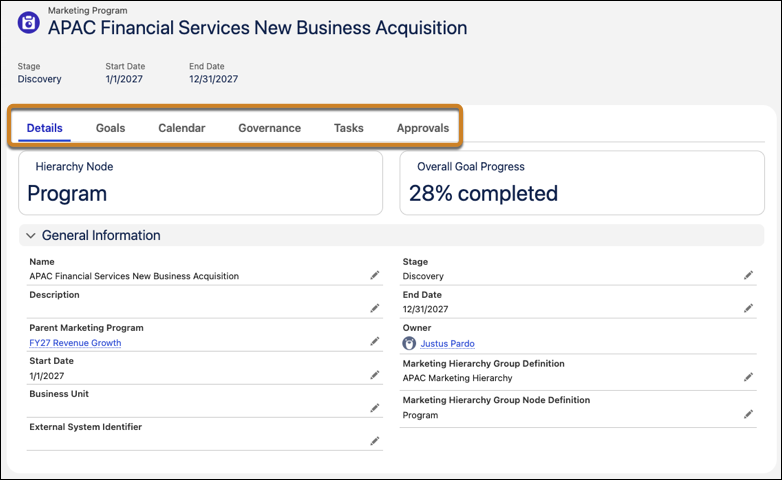Click the Marketing Program record icon
Image resolution: width=782 pixels, height=480 pixels.
coord(28,22)
